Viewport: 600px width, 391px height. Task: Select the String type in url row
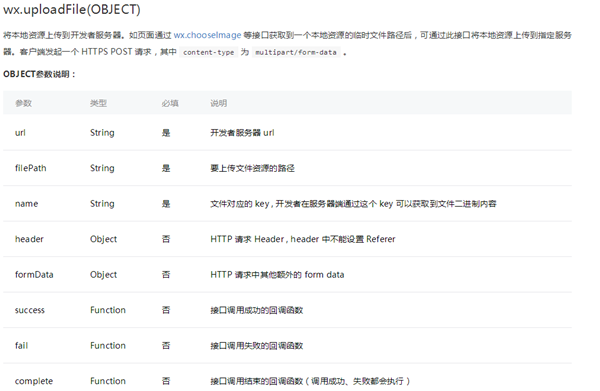pos(102,133)
